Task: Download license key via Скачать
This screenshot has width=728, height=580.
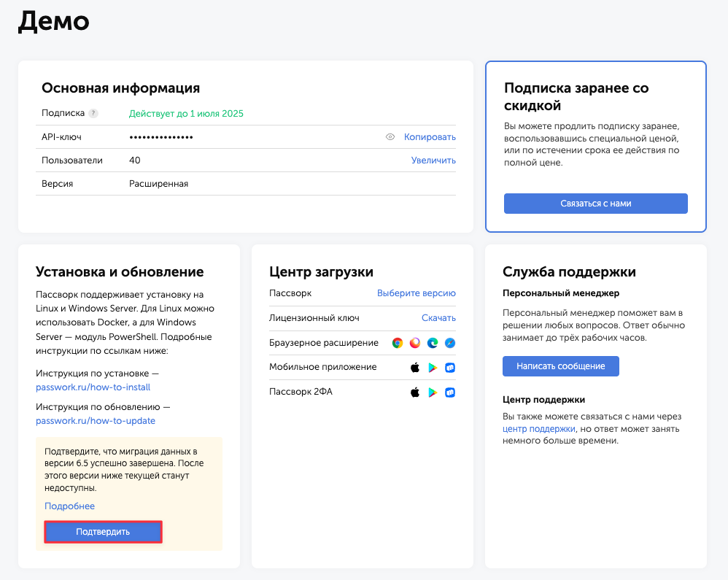Action: [438, 318]
